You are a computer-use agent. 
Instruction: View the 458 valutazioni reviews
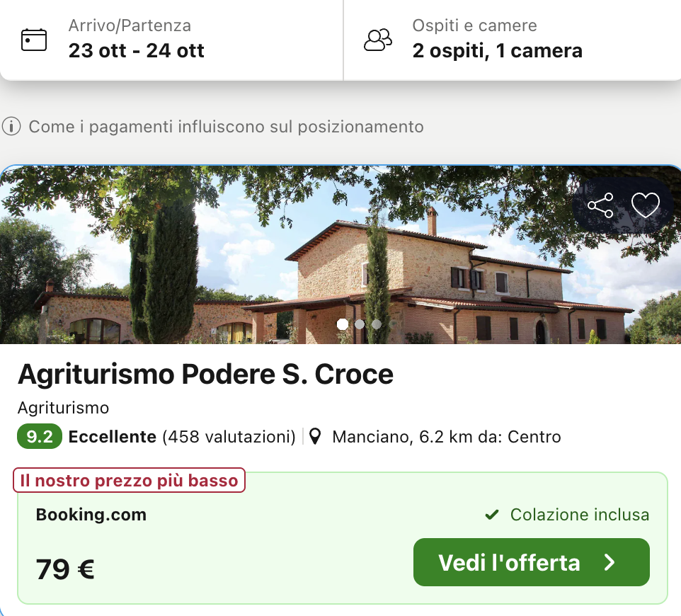[x=229, y=437]
